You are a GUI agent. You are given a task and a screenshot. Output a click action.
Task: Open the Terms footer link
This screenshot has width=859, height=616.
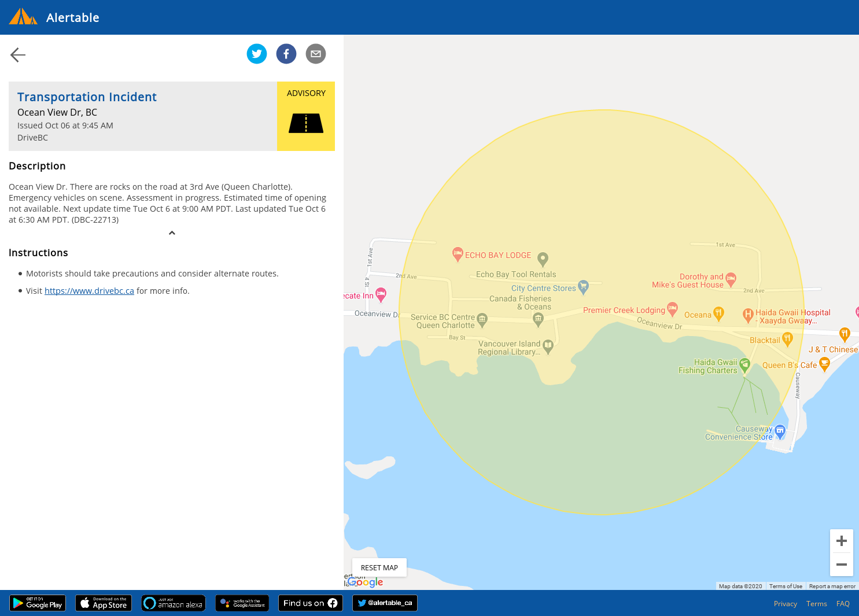(817, 604)
